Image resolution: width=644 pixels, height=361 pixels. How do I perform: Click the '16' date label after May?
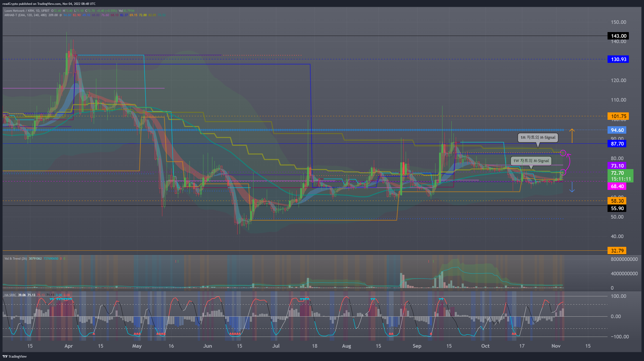(x=171, y=346)
